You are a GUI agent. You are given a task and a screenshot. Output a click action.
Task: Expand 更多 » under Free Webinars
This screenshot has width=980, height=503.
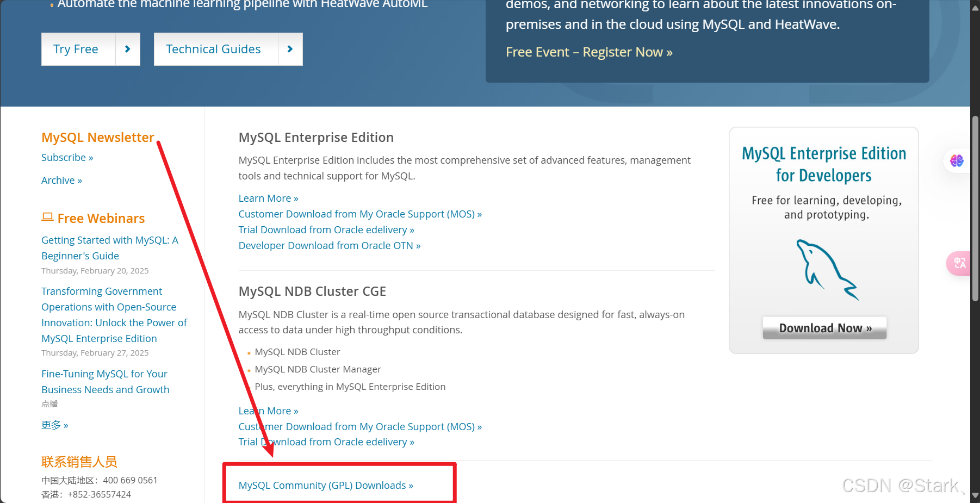tap(54, 425)
